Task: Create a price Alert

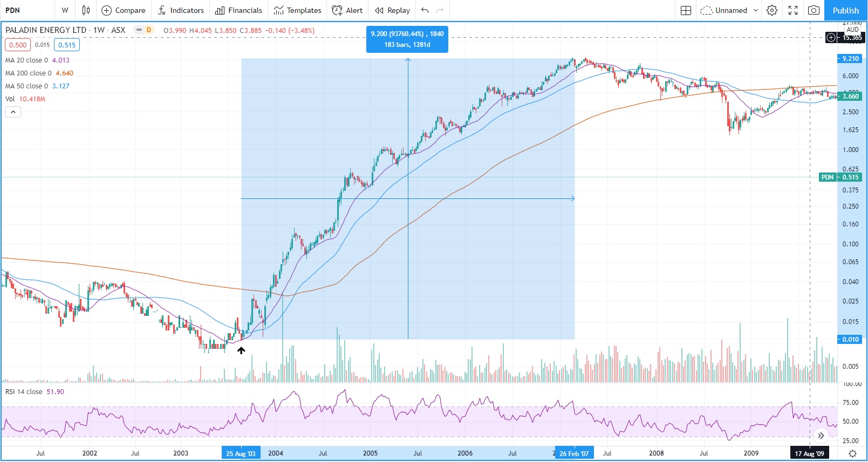Action: pyautogui.click(x=347, y=10)
